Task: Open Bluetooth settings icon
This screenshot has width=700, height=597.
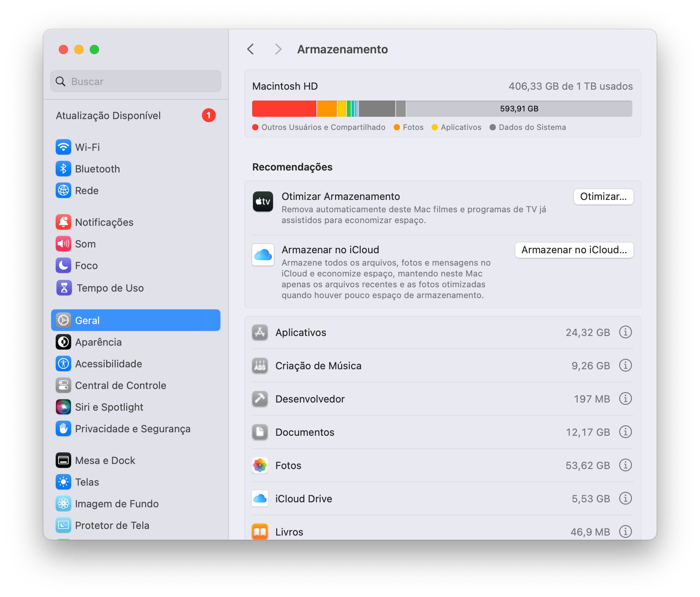Action: (63, 169)
